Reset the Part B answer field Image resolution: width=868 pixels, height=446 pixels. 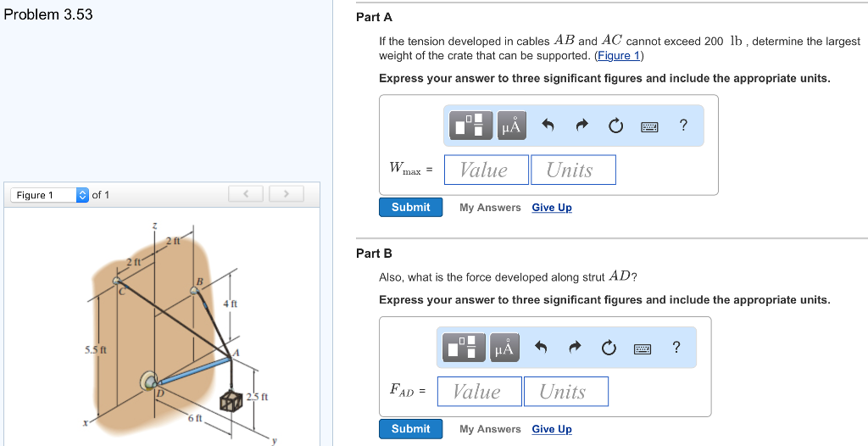[608, 348]
